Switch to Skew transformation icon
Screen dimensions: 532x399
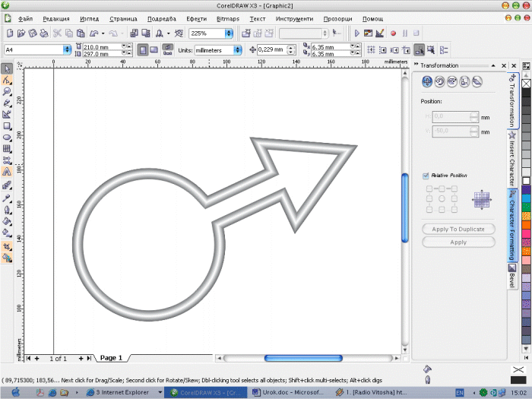[477, 82]
